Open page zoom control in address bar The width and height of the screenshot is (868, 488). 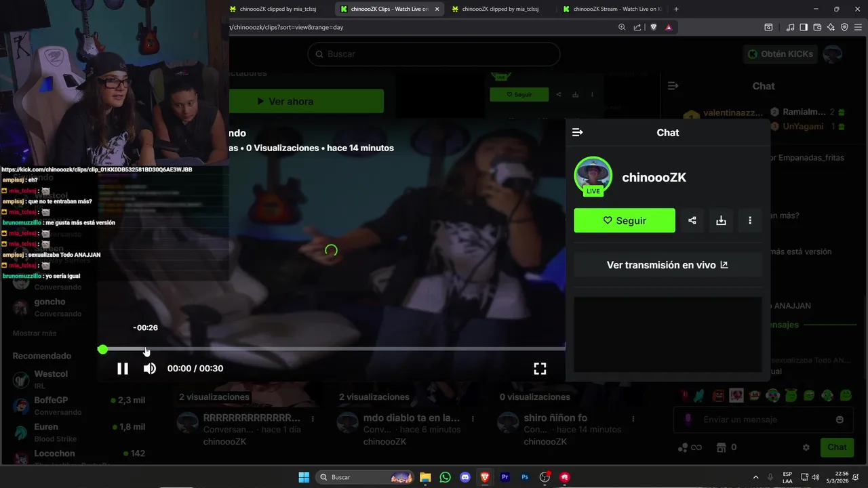click(622, 27)
